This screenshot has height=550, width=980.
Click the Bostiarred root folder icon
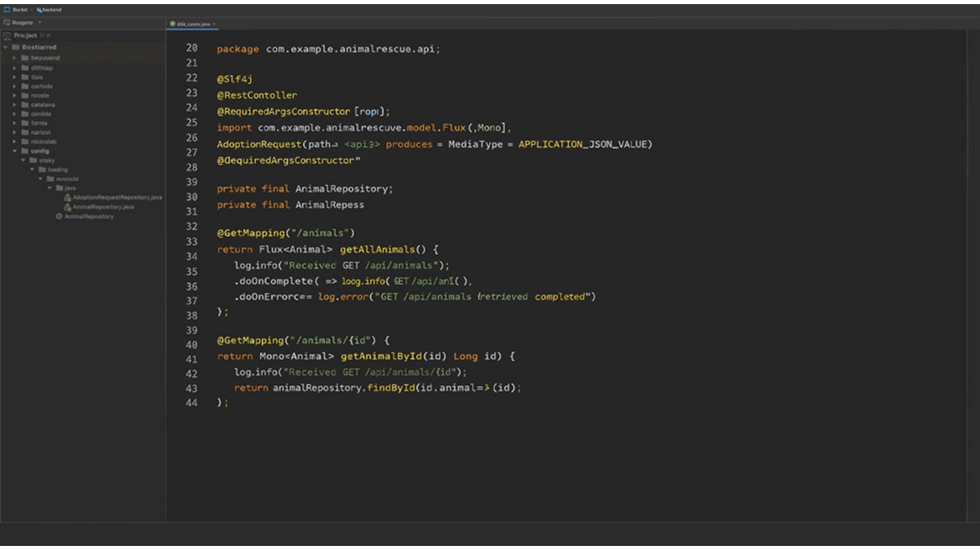click(16, 47)
